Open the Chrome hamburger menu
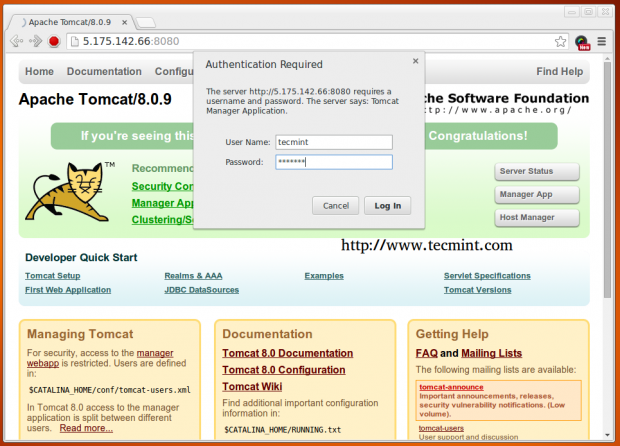The width and height of the screenshot is (620, 446). coord(601,41)
